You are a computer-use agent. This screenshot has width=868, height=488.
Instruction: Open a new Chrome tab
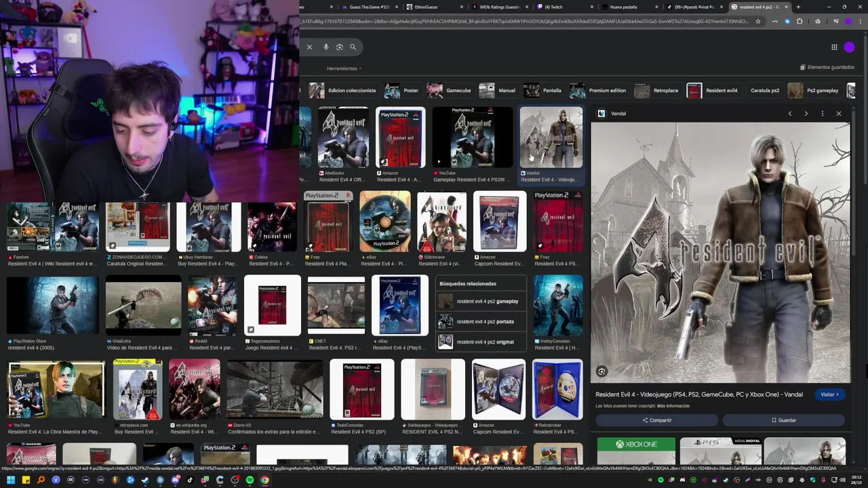click(x=798, y=7)
